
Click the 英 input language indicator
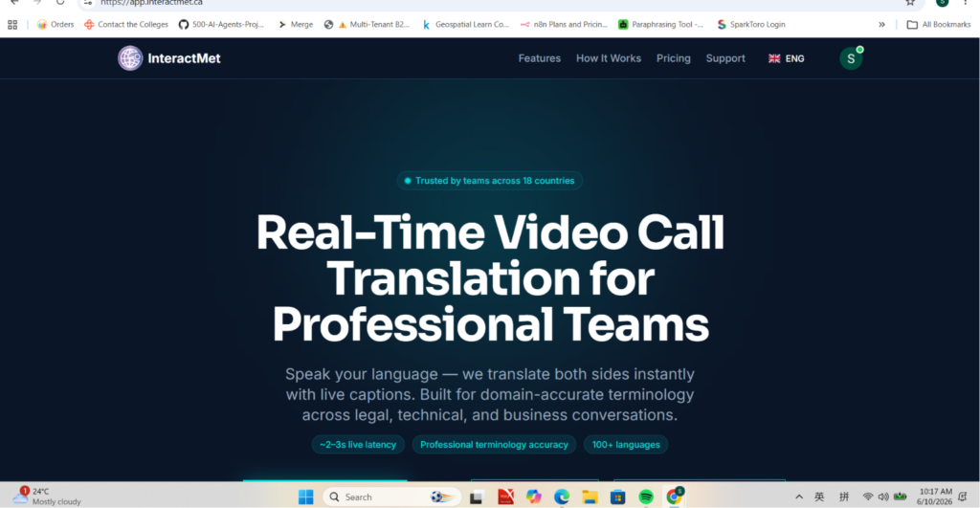click(819, 497)
